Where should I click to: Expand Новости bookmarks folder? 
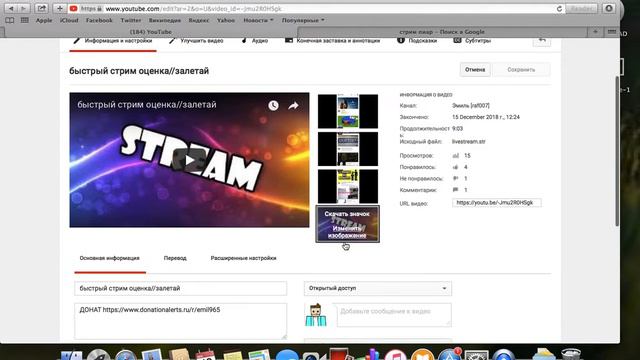[x=258, y=20]
